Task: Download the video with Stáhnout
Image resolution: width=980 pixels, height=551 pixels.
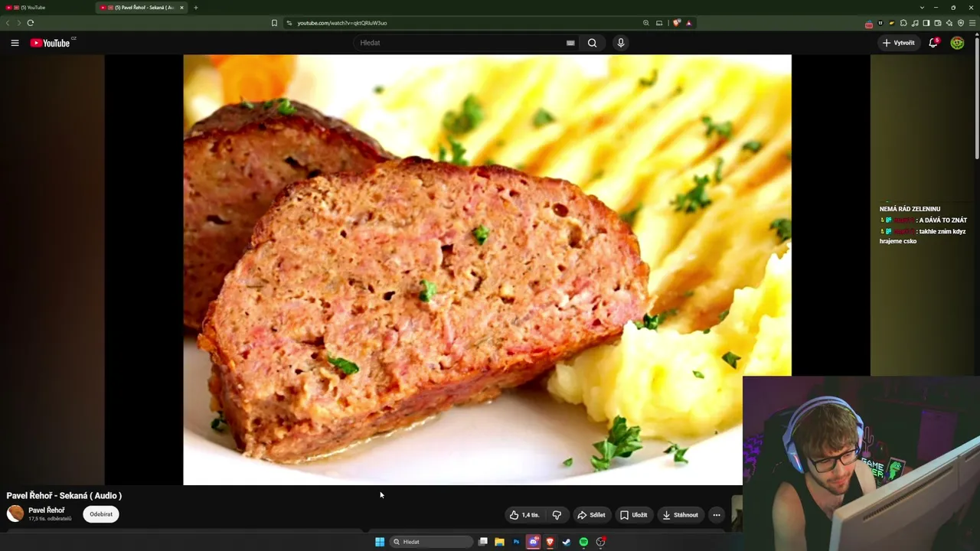Action: coord(681,515)
